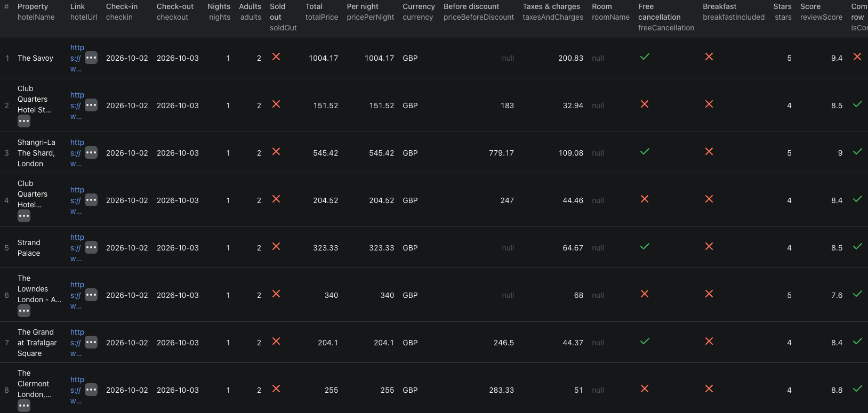868x413 pixels.
Task: Expand The Clermont London hotel name ellipsis
Action: [24, 406]
